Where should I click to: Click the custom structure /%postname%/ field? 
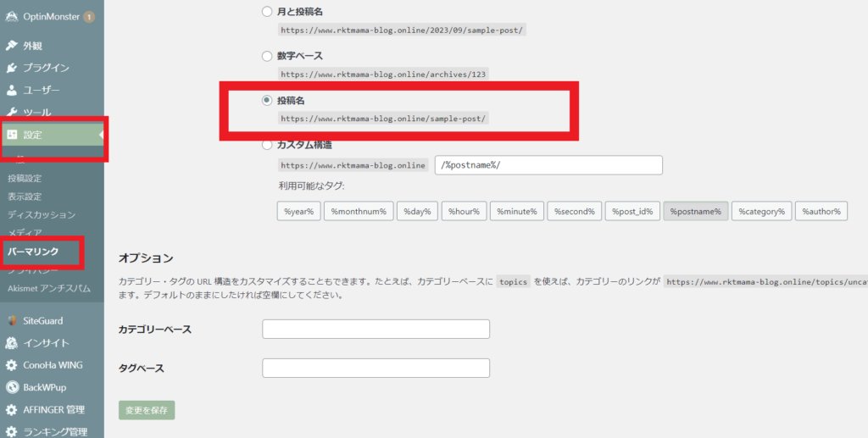click(x=548, y=164)
